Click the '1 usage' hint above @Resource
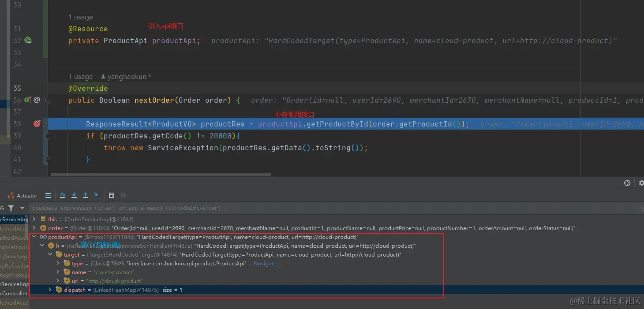This screenshot has width=644, height=309. [81, 17]
